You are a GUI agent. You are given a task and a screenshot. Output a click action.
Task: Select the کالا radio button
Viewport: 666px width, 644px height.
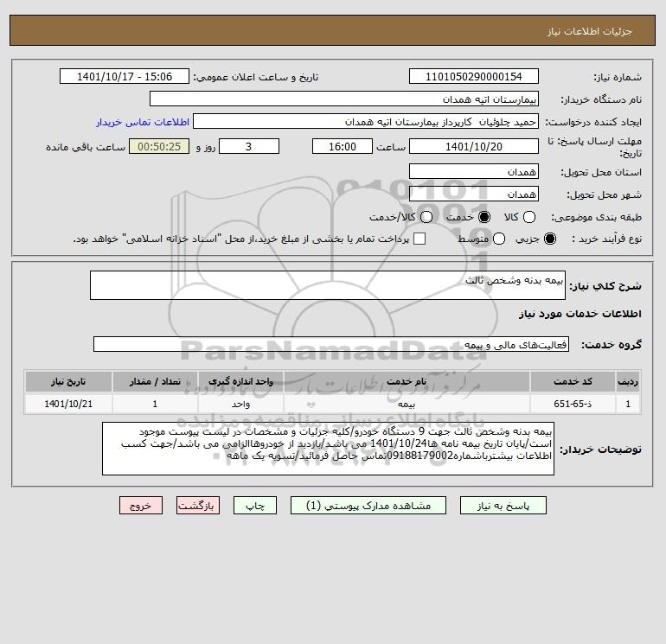click(x=528, y=217)
